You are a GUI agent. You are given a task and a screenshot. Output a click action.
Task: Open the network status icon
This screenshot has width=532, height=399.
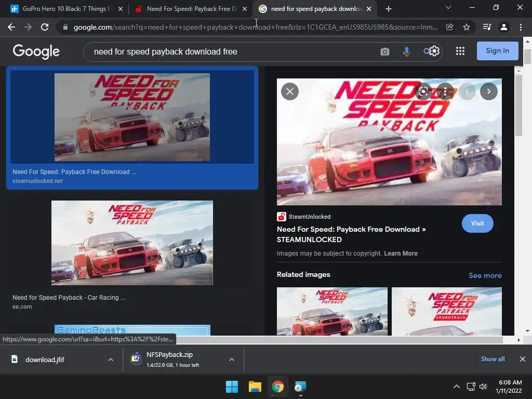(x=471, y=387)
